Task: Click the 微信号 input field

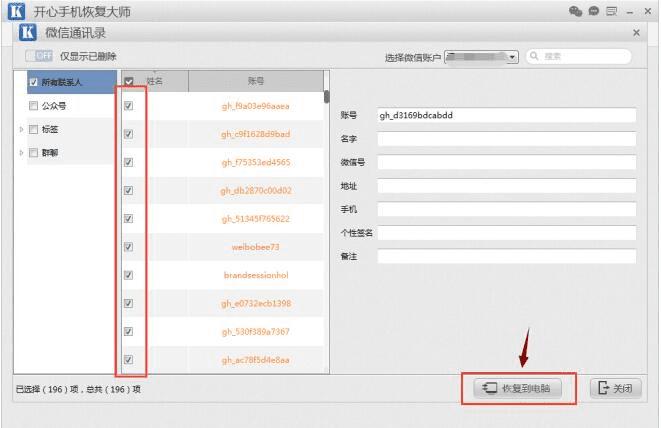Action: click(x=507, y=162)
